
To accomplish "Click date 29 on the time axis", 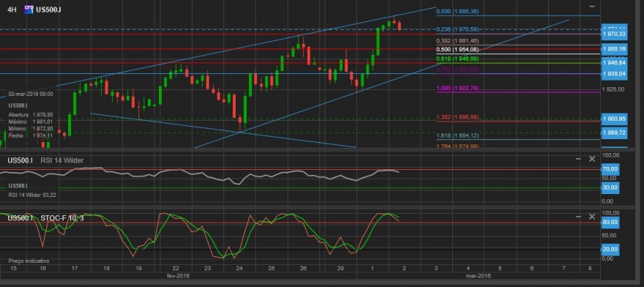I will [340, 268].
